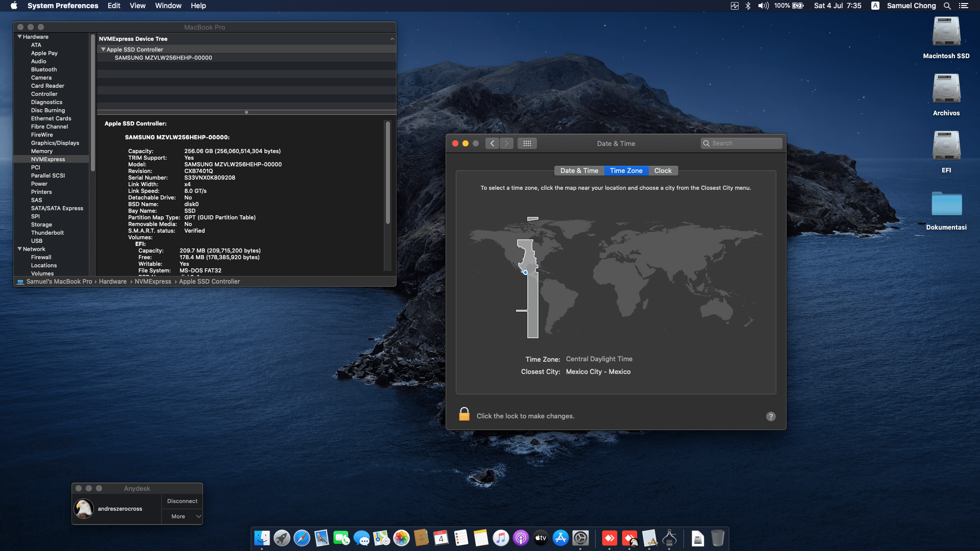Click the details pane scrollbar in MacBook Pro window

(388, 172)
